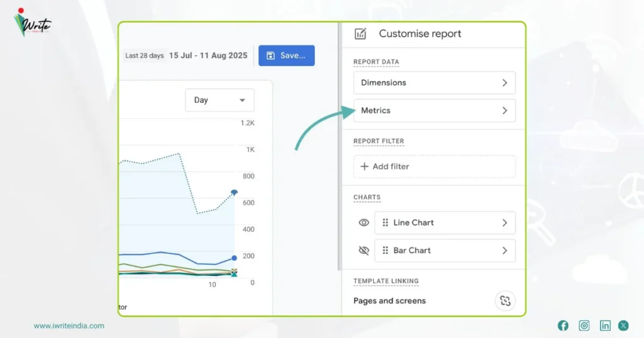Open the Facebook icon in the footer
The height and width of the screenshot is (338, 644).
(x=563, y=325)
